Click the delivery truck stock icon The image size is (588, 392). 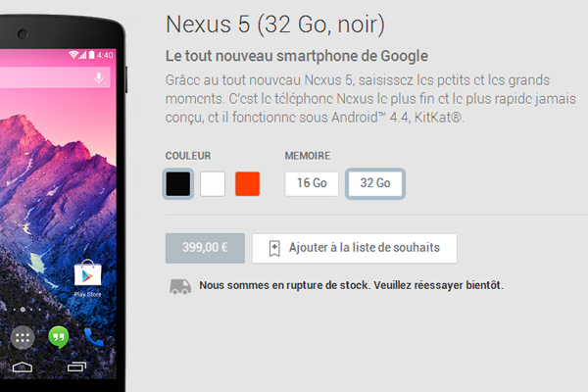pyautogui.click(x=180, y=286)
